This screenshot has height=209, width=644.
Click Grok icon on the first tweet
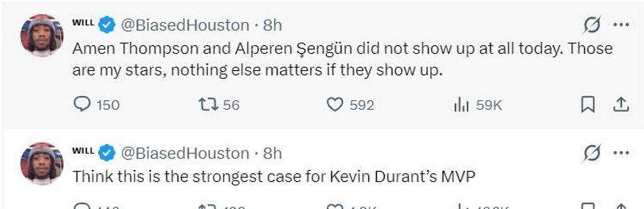click(x=593, y=24)
